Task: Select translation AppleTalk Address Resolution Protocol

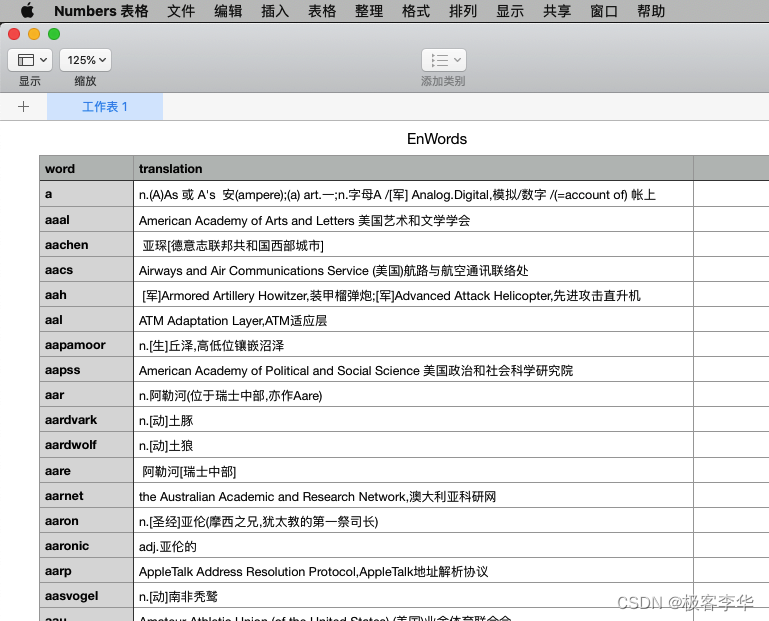Action: click(413, 570)
